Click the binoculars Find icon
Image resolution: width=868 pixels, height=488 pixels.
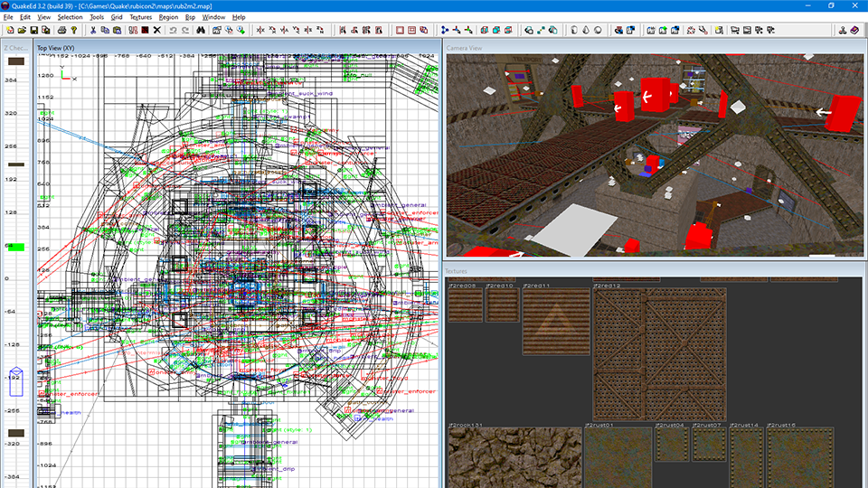201,30
